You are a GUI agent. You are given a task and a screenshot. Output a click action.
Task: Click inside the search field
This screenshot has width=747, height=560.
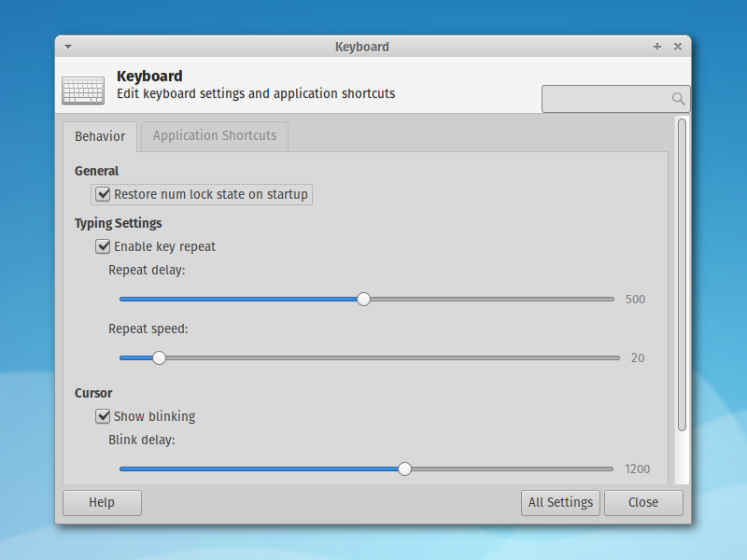click(607, 98)
